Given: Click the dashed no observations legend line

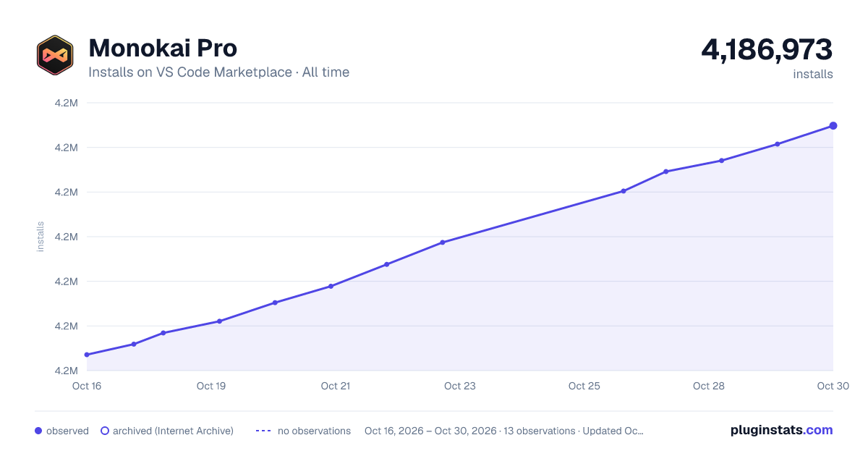Looking at the screenshot, I should [263, 431].
